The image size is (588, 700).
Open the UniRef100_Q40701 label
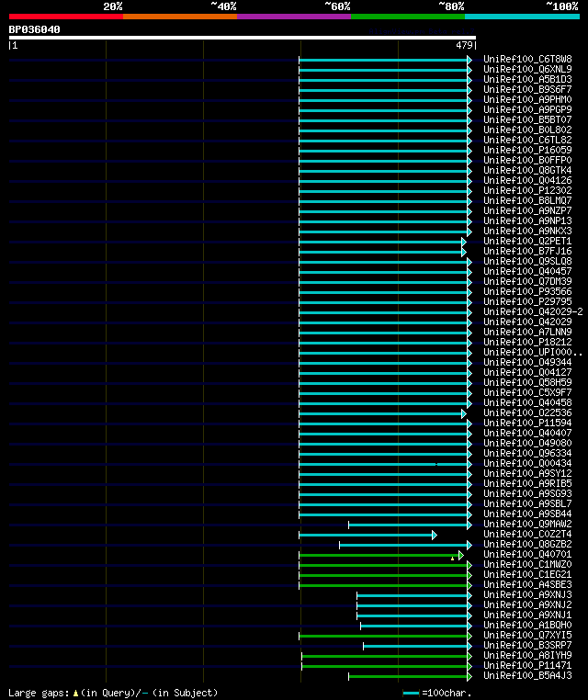point(527,555)
